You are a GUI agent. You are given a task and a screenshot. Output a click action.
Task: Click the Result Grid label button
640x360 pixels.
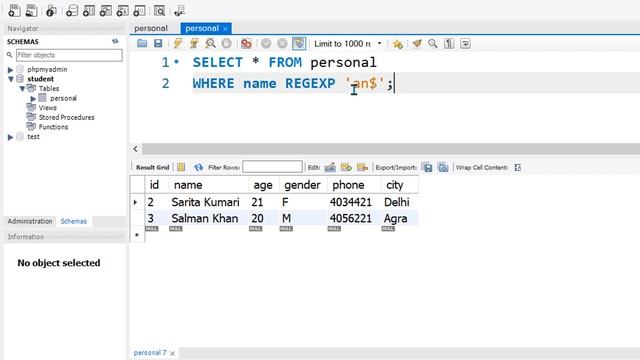pos(152,167)
